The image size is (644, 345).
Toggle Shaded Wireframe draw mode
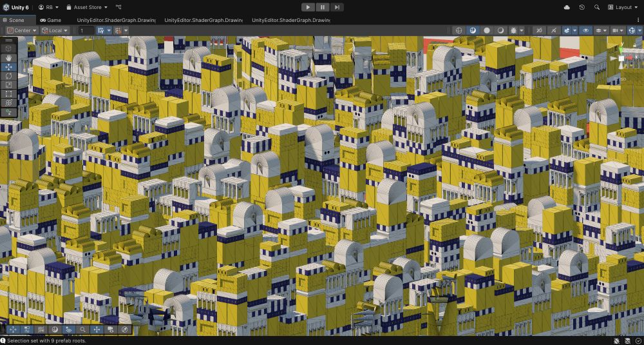click(473, 30)
